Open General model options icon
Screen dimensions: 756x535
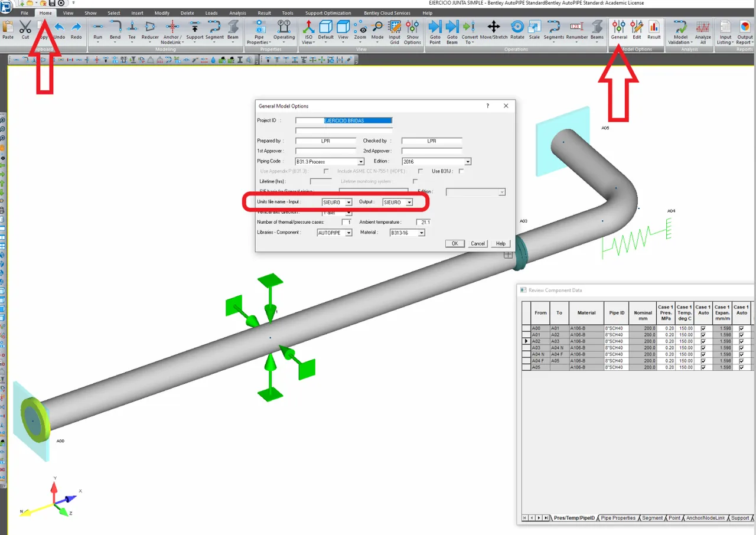(x=619, y=30)
